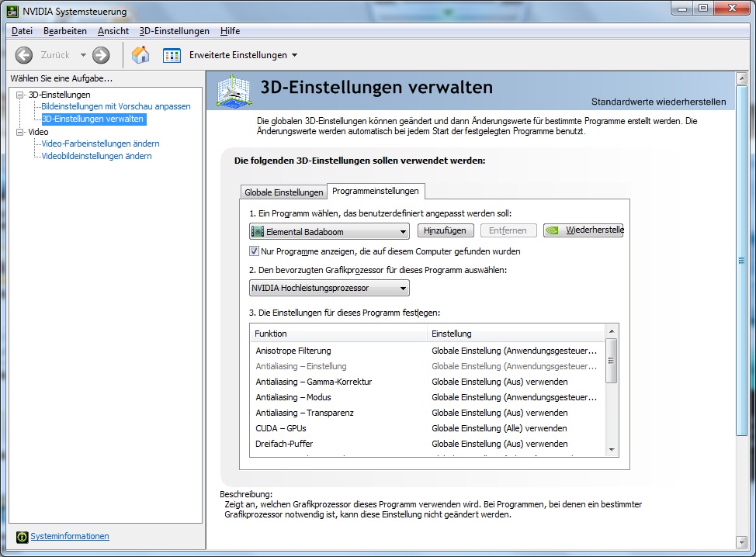Click the Back arrow icon
The width and height of the screenshot is (756, 557).
(23, 55)
